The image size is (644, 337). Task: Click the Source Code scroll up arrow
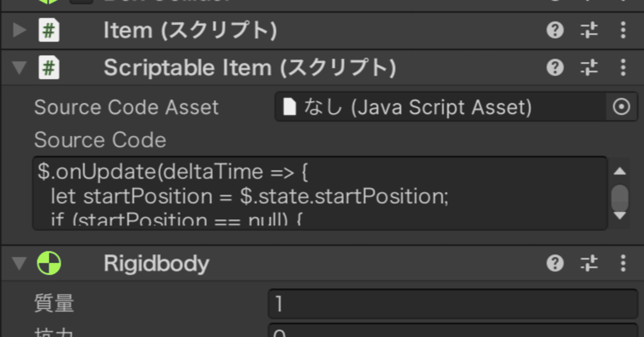click(x=620, y=172)
